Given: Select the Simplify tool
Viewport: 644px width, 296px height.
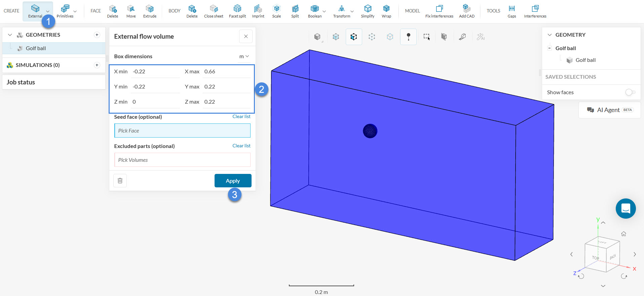Looking at the screenshot, I should [x=368, y=11].
